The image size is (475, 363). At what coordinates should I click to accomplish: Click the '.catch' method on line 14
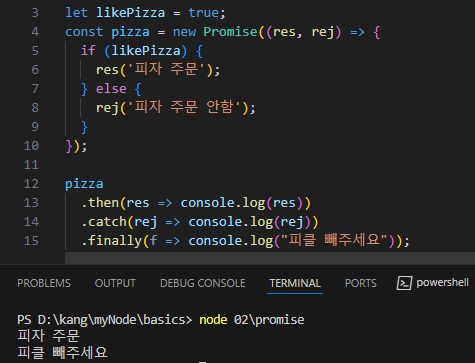(104, 222)
